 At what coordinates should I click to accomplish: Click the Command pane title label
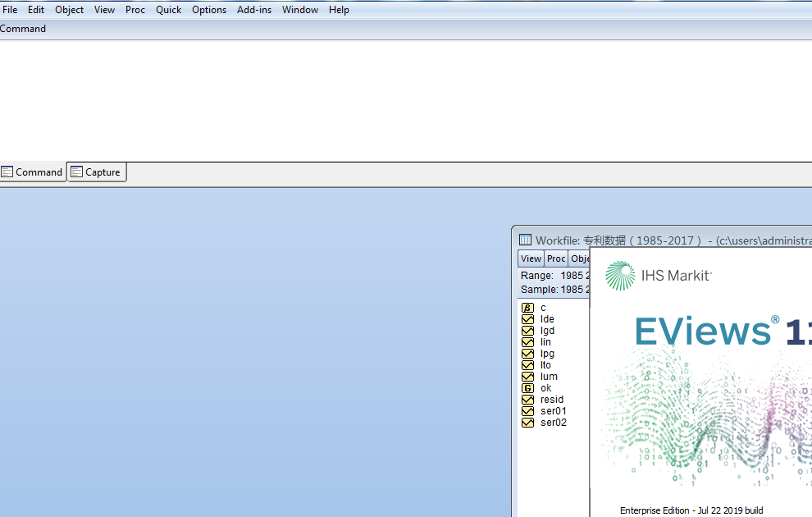pyautogui.click(x=23, y=29)
